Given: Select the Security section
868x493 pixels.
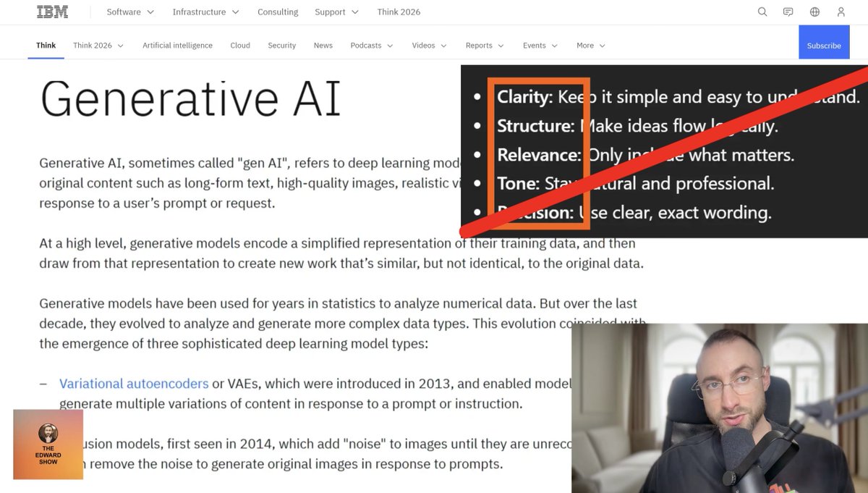Looking at the screenshot, I should click(281, 45).
